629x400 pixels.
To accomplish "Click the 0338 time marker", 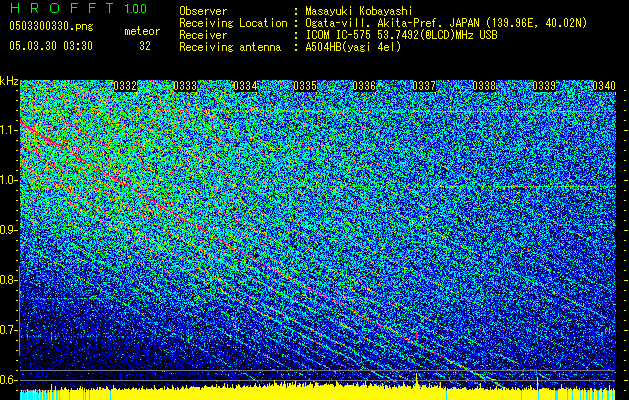I will 484,86.
